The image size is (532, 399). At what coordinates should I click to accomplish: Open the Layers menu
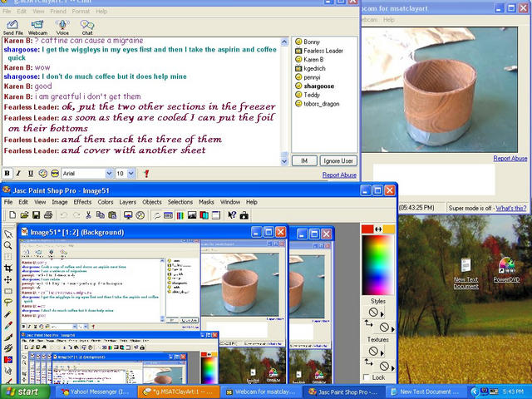[x=127, y=202]
